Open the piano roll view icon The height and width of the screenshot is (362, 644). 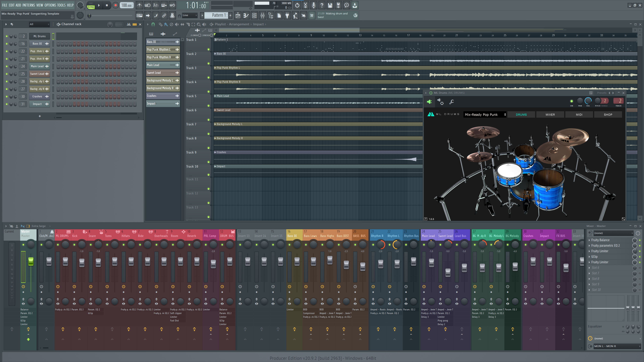246,15
